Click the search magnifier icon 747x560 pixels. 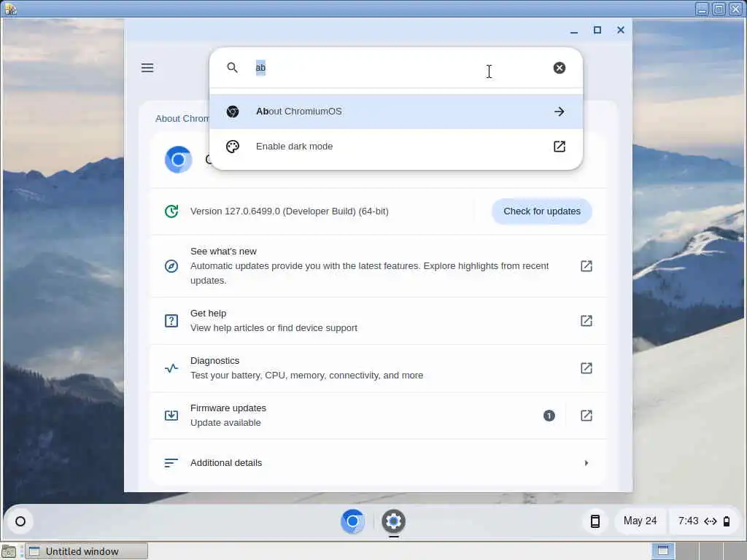pyautogui.click(x=232, y=68)
